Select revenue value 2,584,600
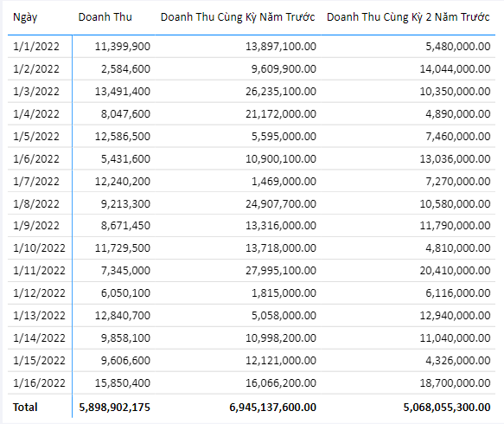This screenshot has height=424, width=504. coord(125,69)
